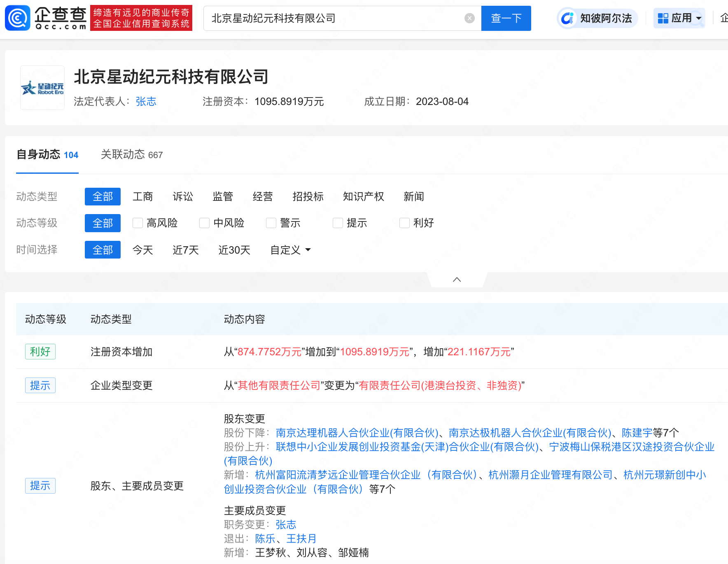Image resolution: width=728 pixels, height=564 pixels.
Task: Check the 中风险 checkbox
Action: pos(204,223)
